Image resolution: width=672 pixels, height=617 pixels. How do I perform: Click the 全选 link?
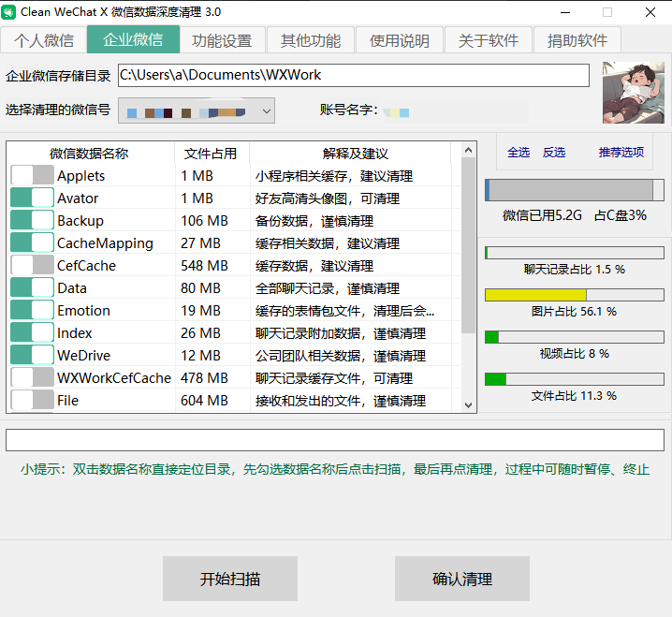[519, 153]
